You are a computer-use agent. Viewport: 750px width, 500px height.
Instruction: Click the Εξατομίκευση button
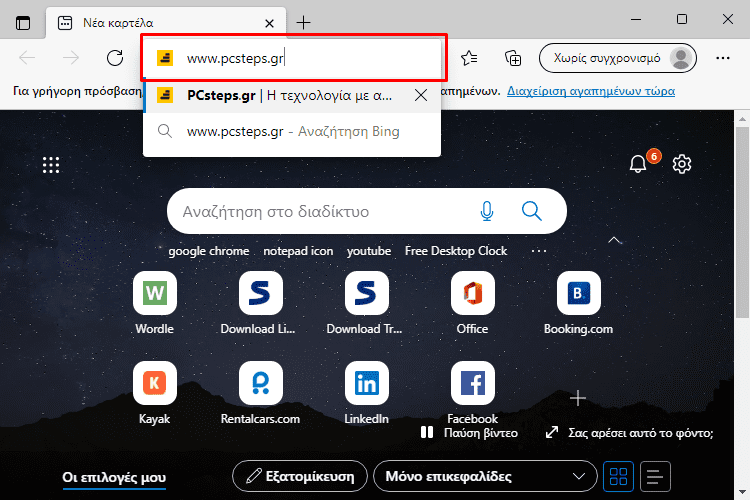click(x=300, y=476)
